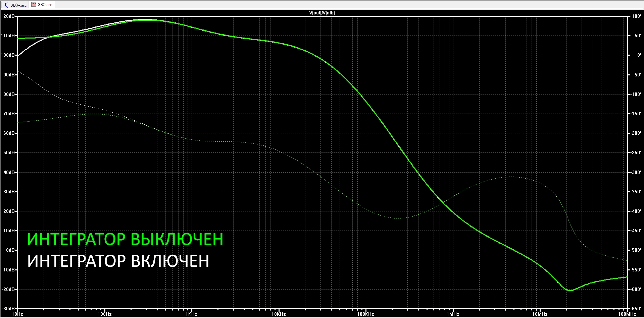Click the 10MHz frequency axis label
The image size is (644, 318).
point(540,314)
